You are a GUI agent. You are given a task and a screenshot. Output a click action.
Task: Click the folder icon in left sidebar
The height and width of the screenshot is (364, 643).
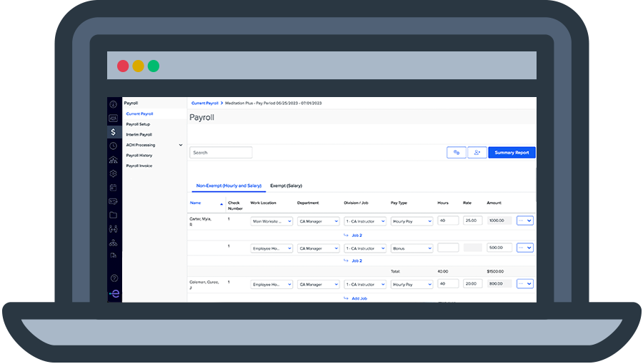(113, 215)
